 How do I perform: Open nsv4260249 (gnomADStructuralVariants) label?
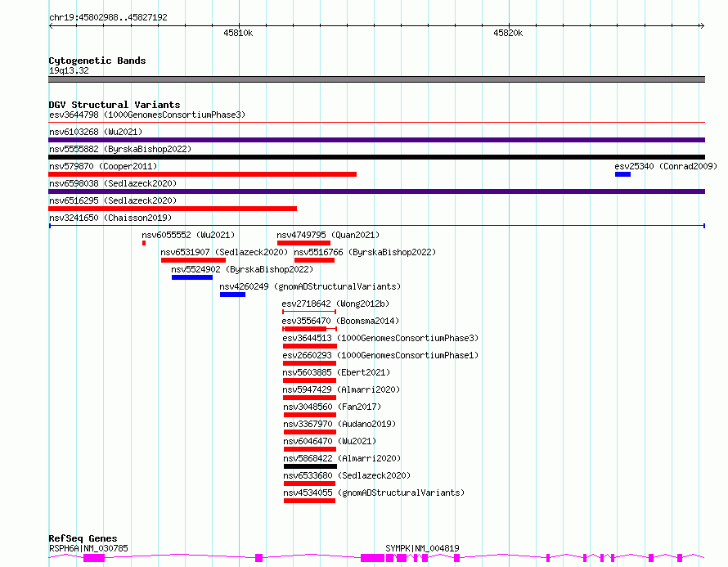[x=310, y=286]
